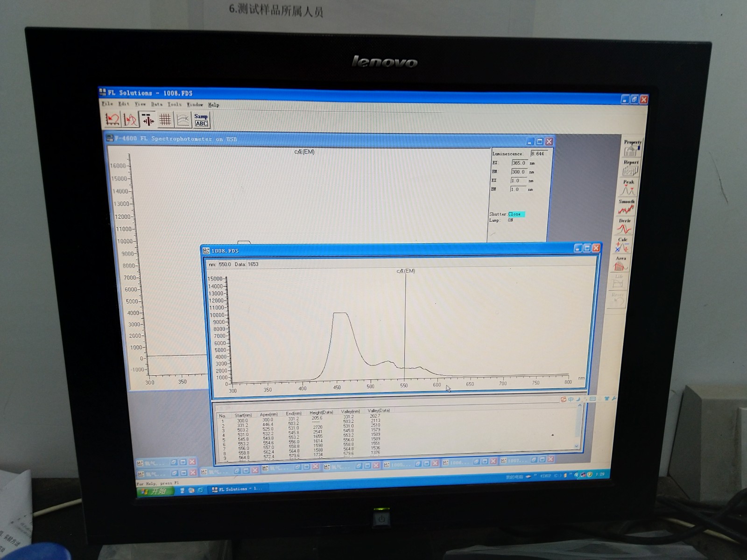Click the Shutter Close status indicator
The image size is (747, 560).
point(516,214)
